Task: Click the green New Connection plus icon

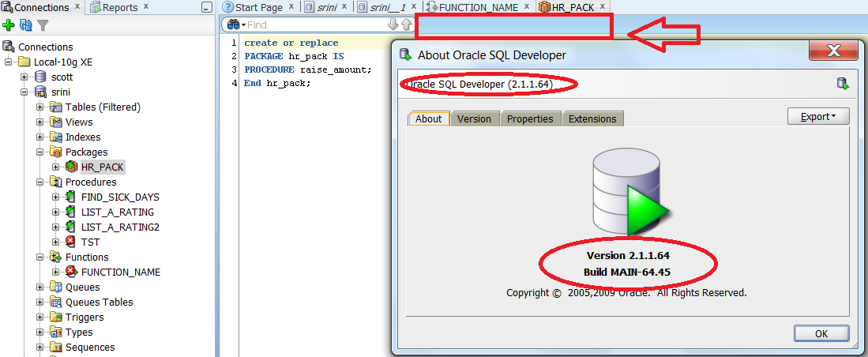Action: pos(9,25)
